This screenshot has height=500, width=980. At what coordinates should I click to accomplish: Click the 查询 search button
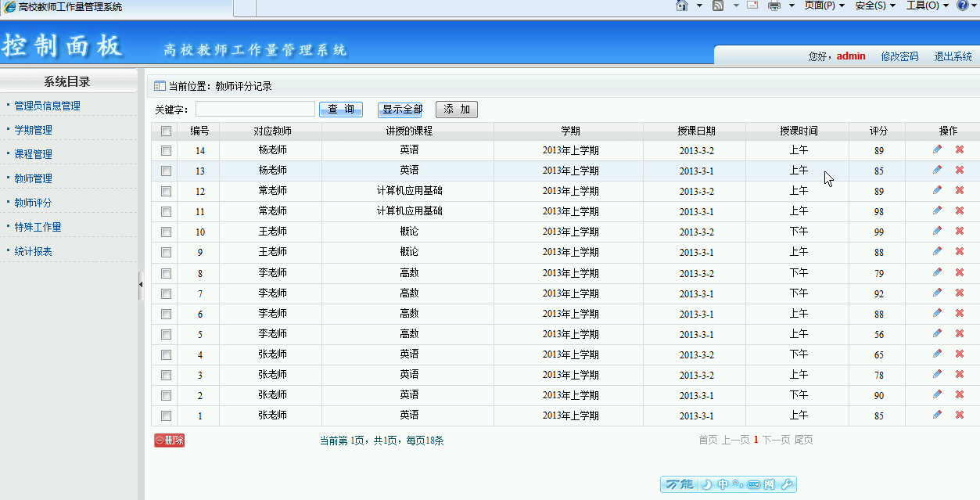tap(340, 110)
